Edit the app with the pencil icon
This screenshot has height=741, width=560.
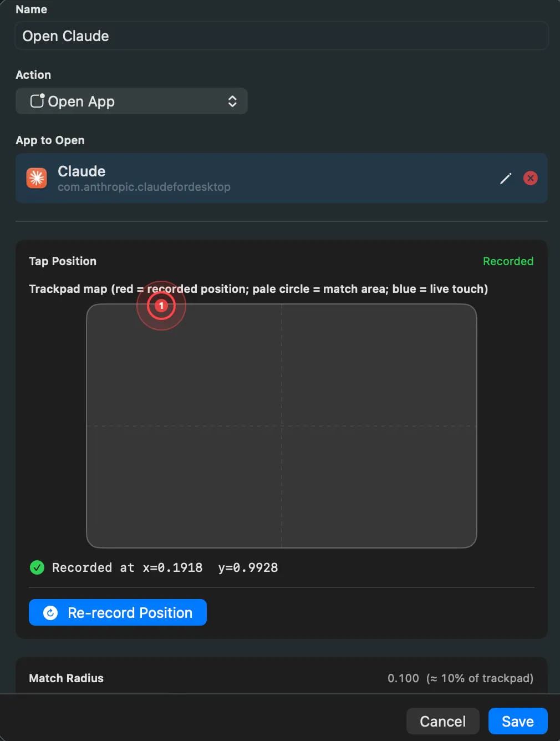pos(506,178)
